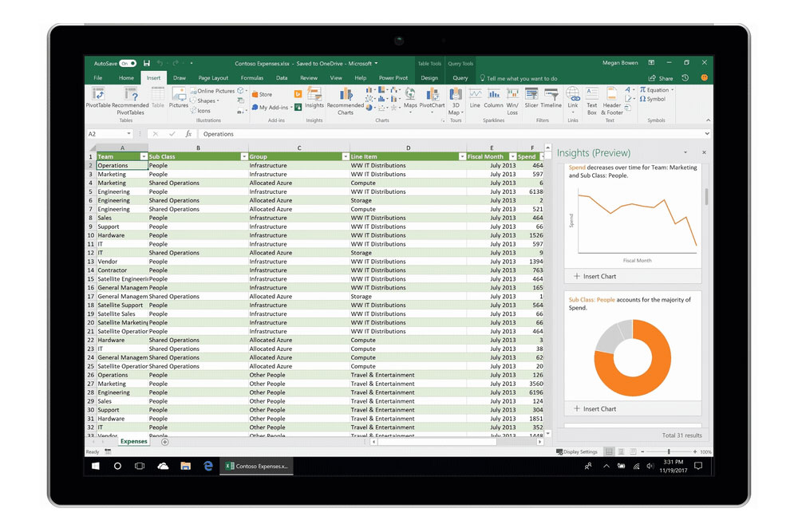
Task: Toggle the AutoSave switch
Action: click(128, 64)
